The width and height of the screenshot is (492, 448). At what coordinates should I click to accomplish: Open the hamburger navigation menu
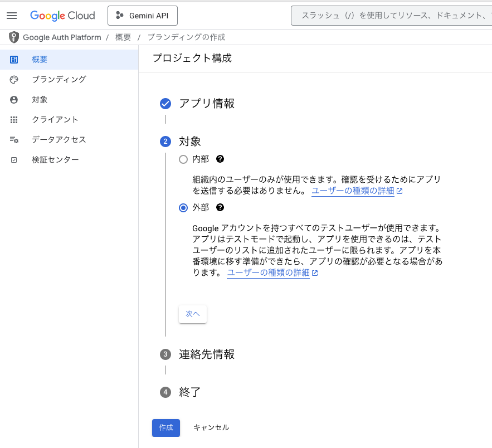point(12,16)
